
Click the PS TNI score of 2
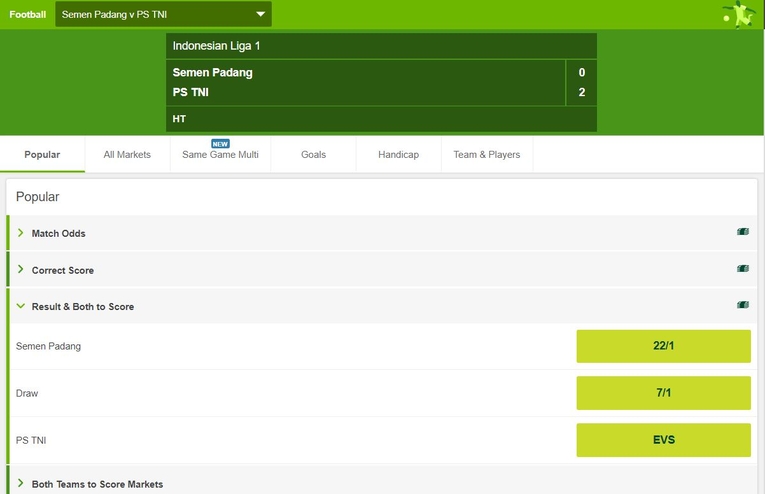click(x=582, y=92)
